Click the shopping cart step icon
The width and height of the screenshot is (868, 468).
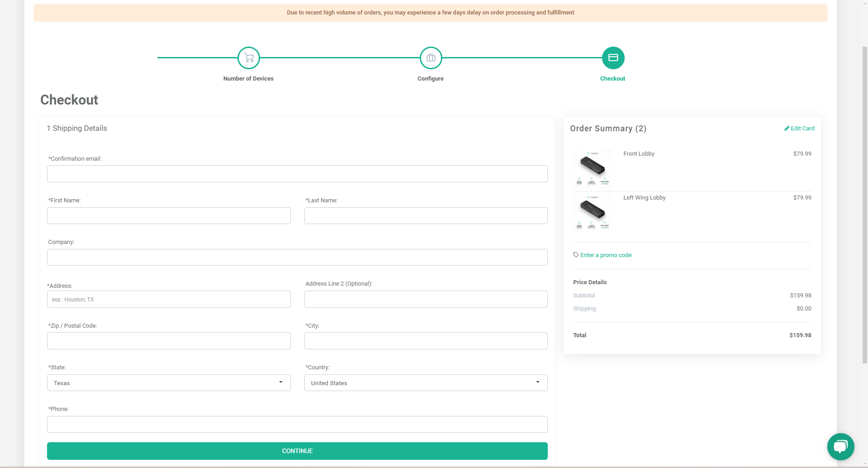coord(248,57)
